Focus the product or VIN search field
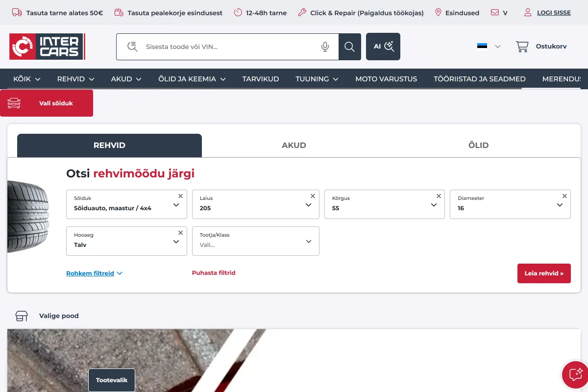588x392 pixels. [228, 47]
